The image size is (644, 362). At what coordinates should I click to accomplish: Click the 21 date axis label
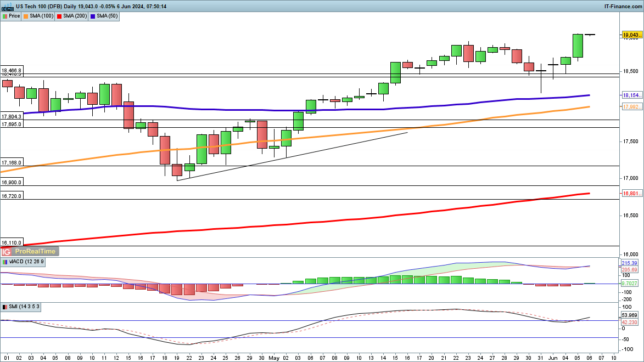444,358
